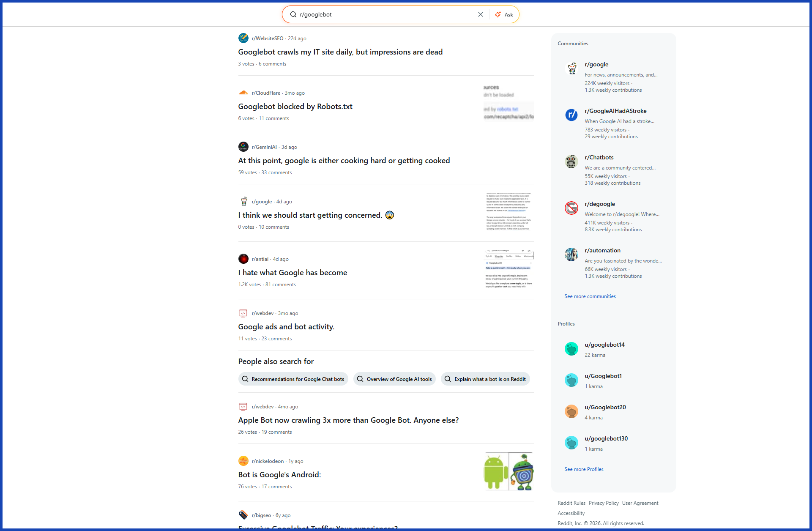
Task: Open post 'Googlebot crawls my IT site daily'
Action: [340, 52]
